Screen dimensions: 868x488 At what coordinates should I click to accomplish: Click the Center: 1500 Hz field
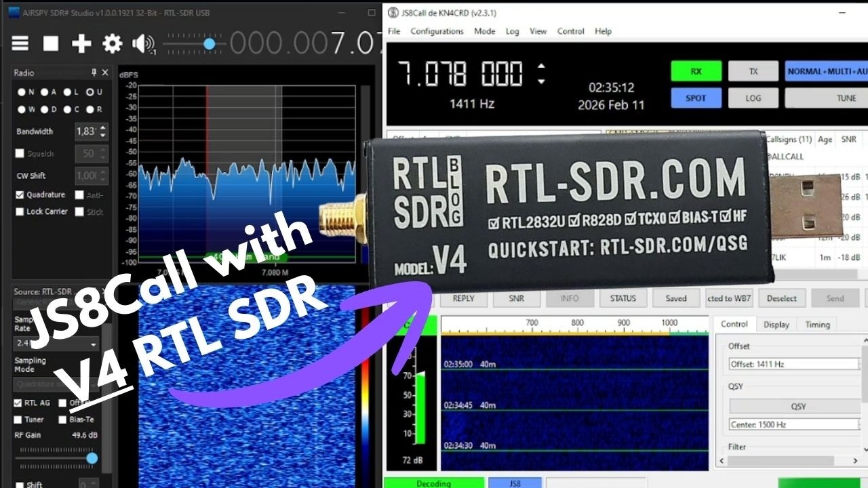pyautogui.click(x=795, y=424)
